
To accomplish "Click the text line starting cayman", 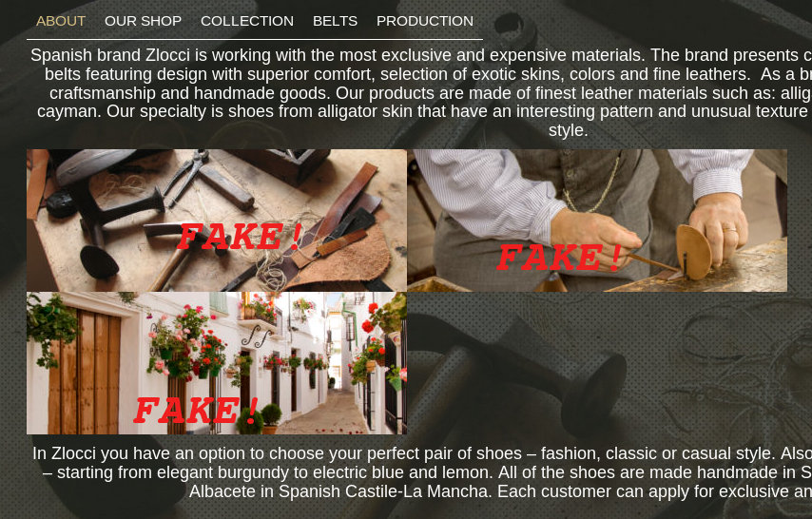I will click(424, 112).
